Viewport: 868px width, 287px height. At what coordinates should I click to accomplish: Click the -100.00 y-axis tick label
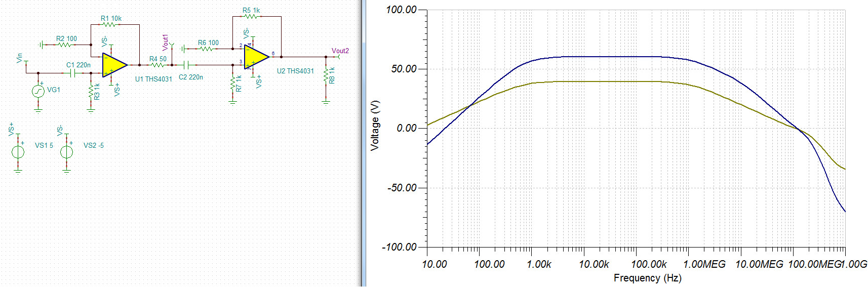click(x=399, y=247)
